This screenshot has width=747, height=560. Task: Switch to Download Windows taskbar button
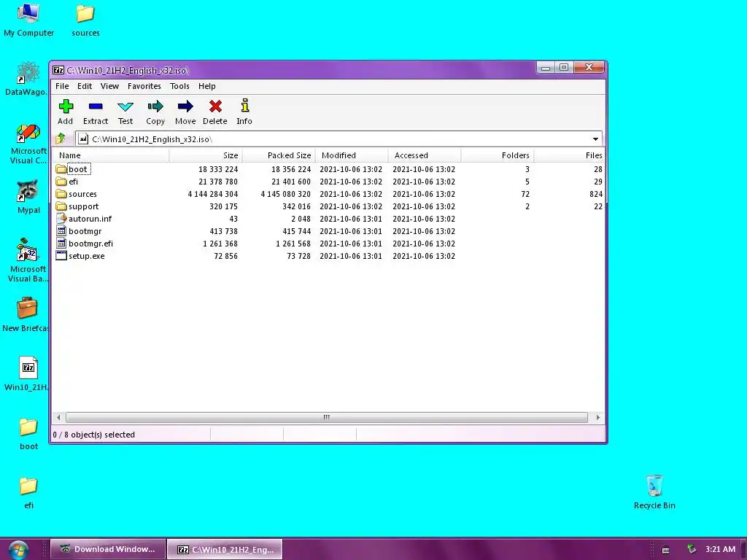108,549
